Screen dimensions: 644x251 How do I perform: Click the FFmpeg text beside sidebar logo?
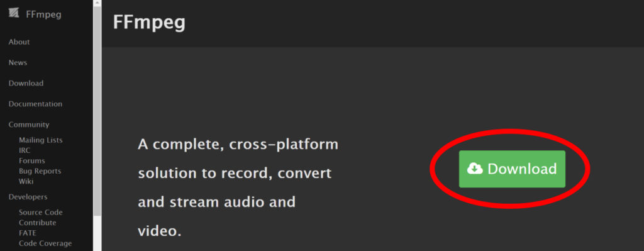tap(43, 14)
